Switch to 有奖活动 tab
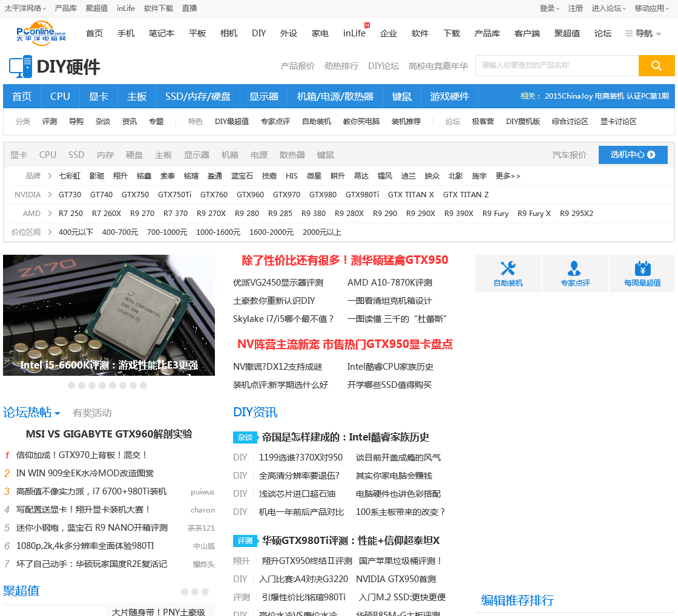Viewport: 678px width, 616px height. click(x=92, y=413)
